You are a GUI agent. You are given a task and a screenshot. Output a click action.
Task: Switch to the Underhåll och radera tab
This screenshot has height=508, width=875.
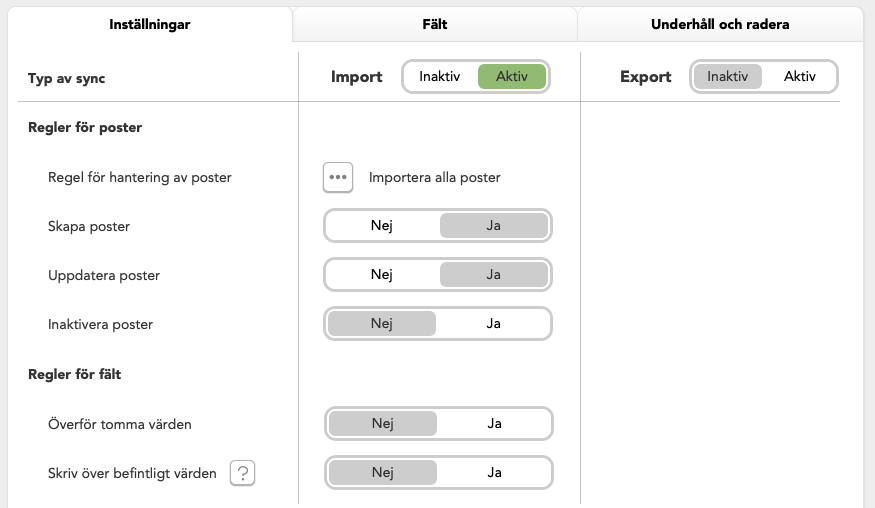coord(720,25)
